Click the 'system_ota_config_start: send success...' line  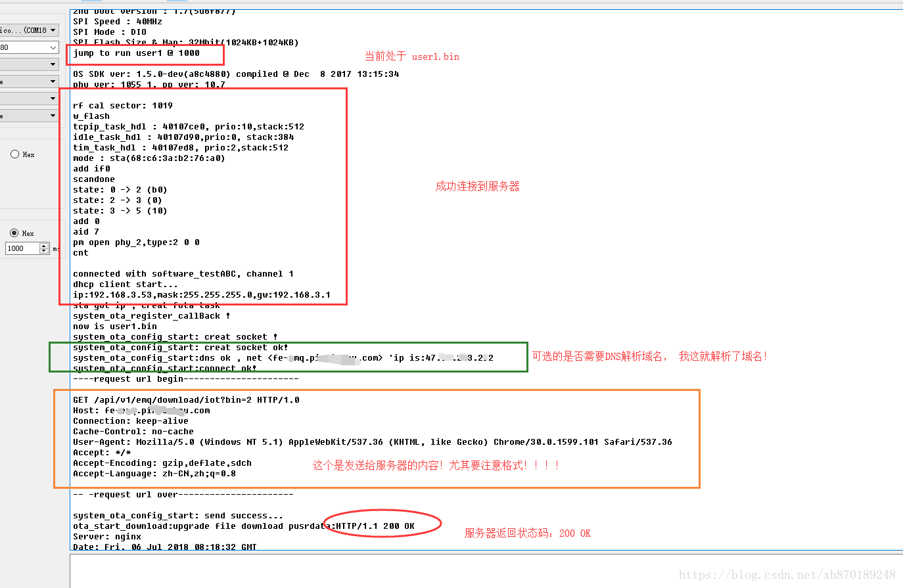178,516
